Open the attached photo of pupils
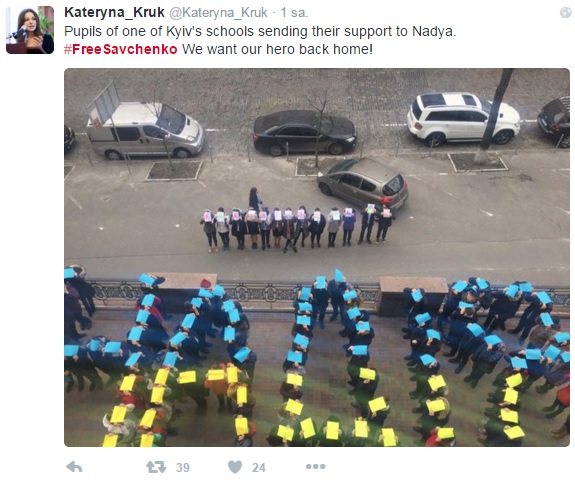Image resolution: width=575 pixels, height=484 pixels. point(317,257)
